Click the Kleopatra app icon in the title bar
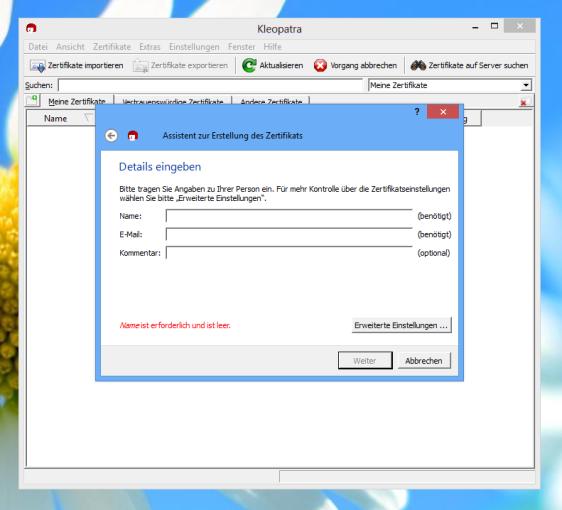562x510 pixels. (31, 28)
